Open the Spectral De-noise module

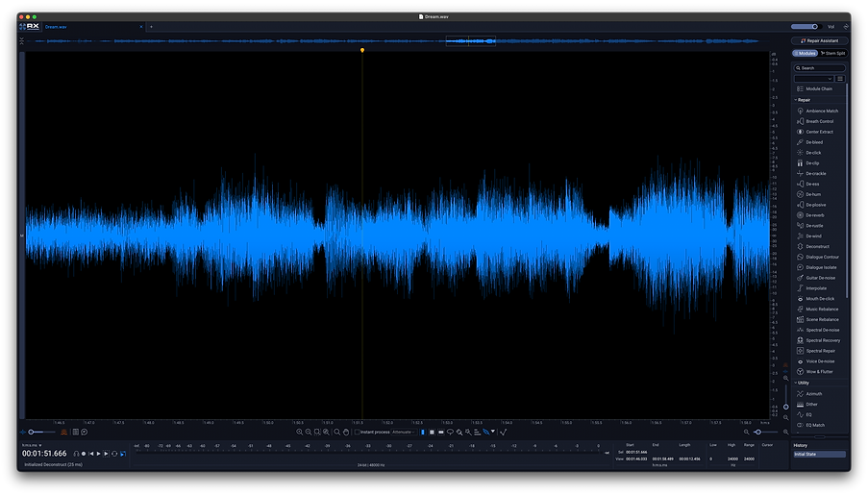(818, 330)
